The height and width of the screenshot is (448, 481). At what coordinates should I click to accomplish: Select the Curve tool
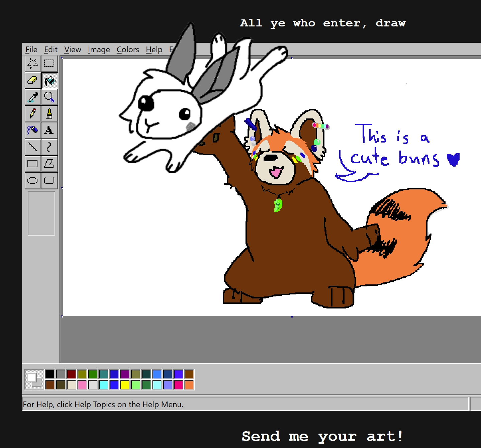click(50, 147)
